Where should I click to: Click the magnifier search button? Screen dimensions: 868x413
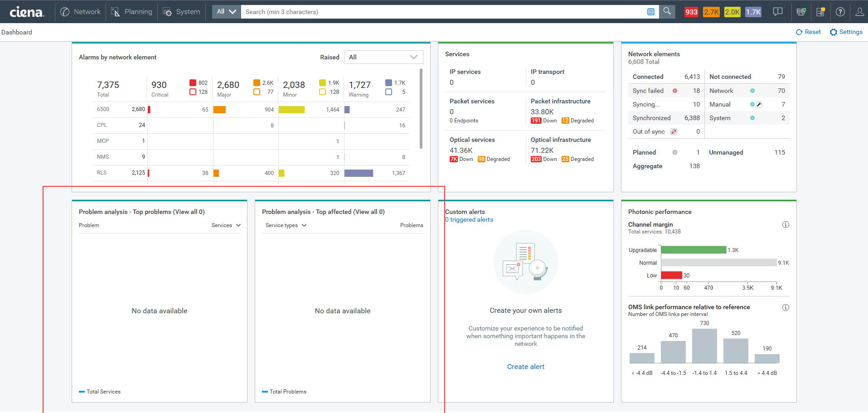(x=667, y=11)
